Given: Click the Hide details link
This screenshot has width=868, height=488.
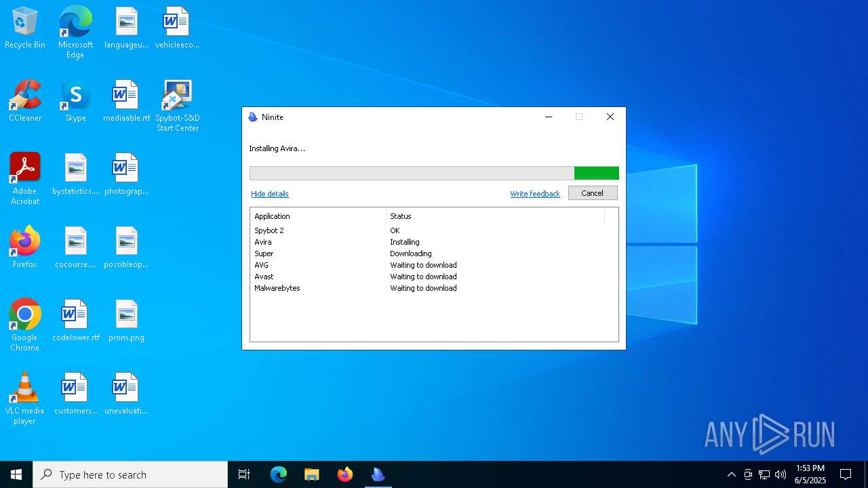Looking at the screenshot, I should point(270,194).
